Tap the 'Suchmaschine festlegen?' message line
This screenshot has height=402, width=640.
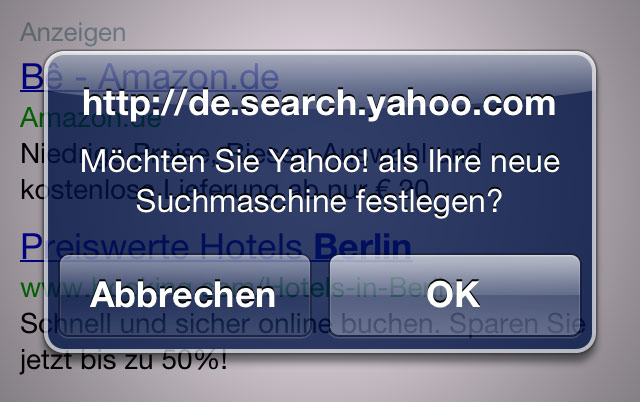(x=319, y=201)
